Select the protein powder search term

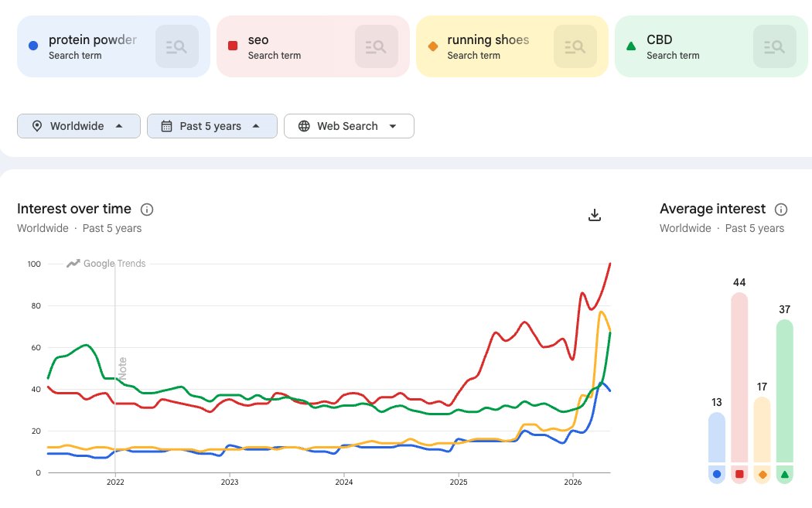pyautogui.click(x=93, y=40)
